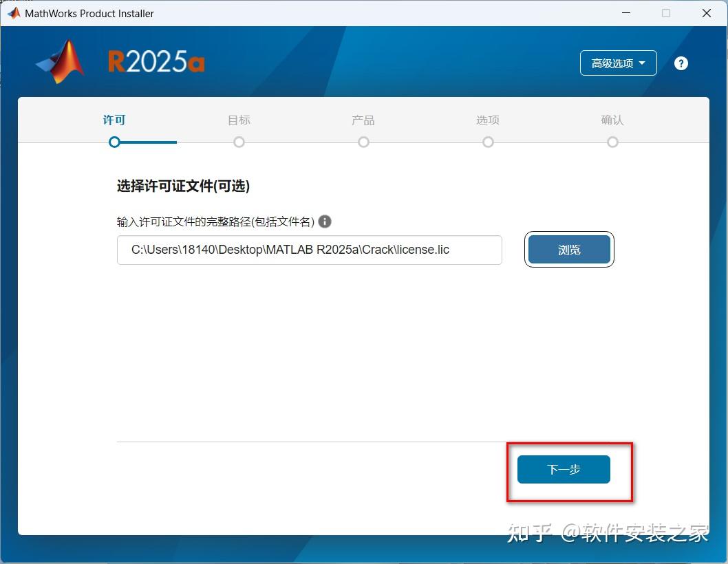Click the 浏览 button
This screenshot has height=564, width=728.
[x=569, y=250]
